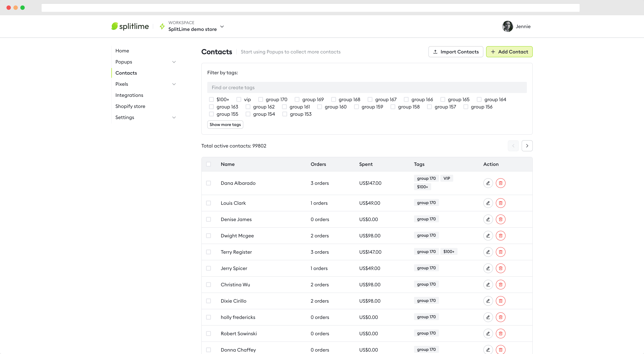Click trash icon for Christina Wu
The height and width of the screenshot is (354, 644).
click(x=501, y=285)
